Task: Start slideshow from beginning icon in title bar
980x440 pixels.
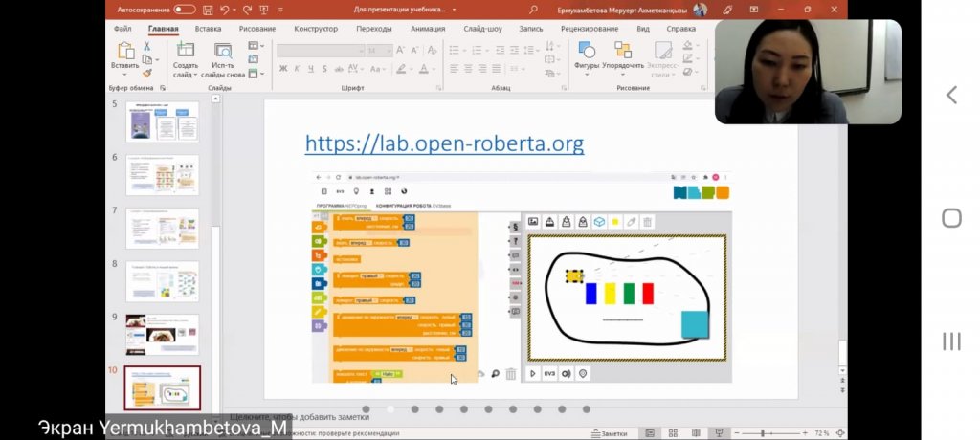Action: [264, 10]
